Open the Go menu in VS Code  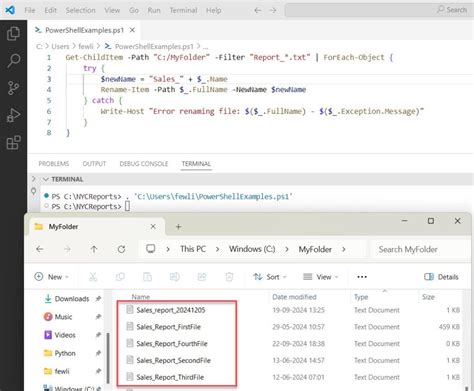click(134, 10)
